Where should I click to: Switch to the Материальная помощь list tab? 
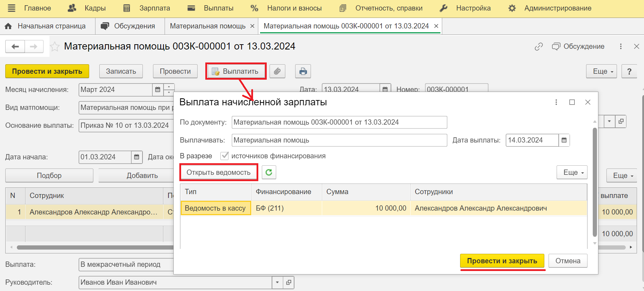208,26
